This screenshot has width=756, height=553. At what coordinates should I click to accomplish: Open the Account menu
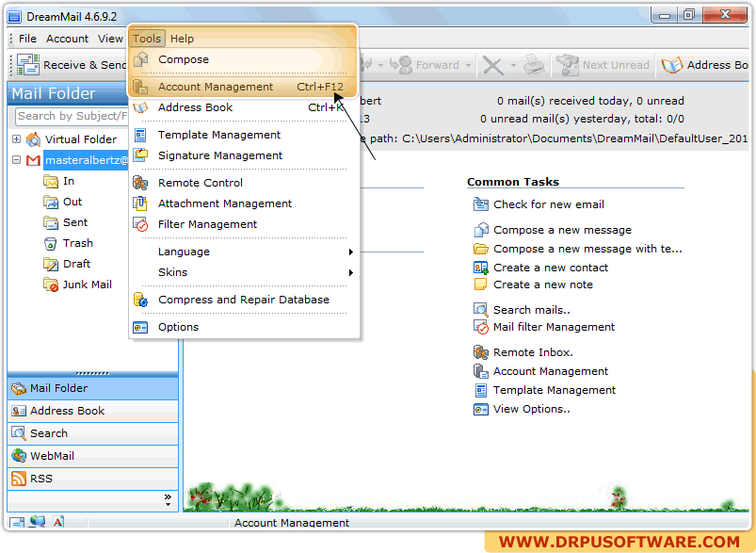pos(67,39)
